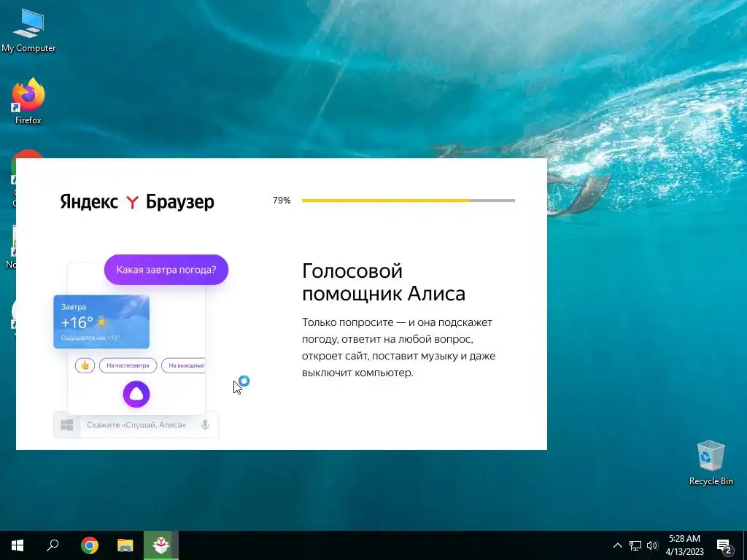Open taskbar search magnifier

point(53,545)
